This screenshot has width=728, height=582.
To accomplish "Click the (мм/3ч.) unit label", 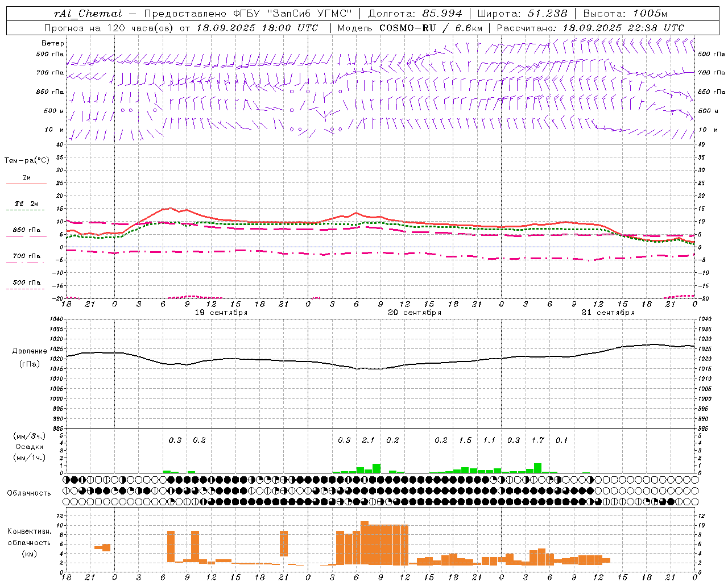I will click(x=30, y=436).
